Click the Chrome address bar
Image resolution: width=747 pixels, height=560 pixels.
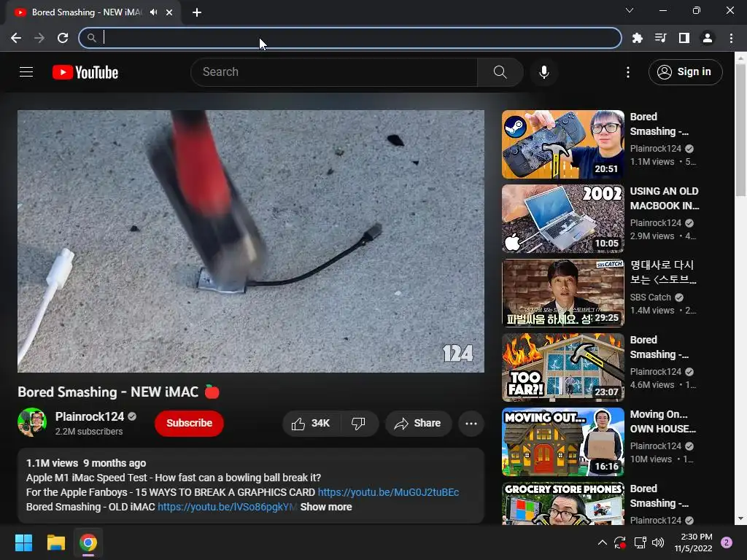pos(350,38)
